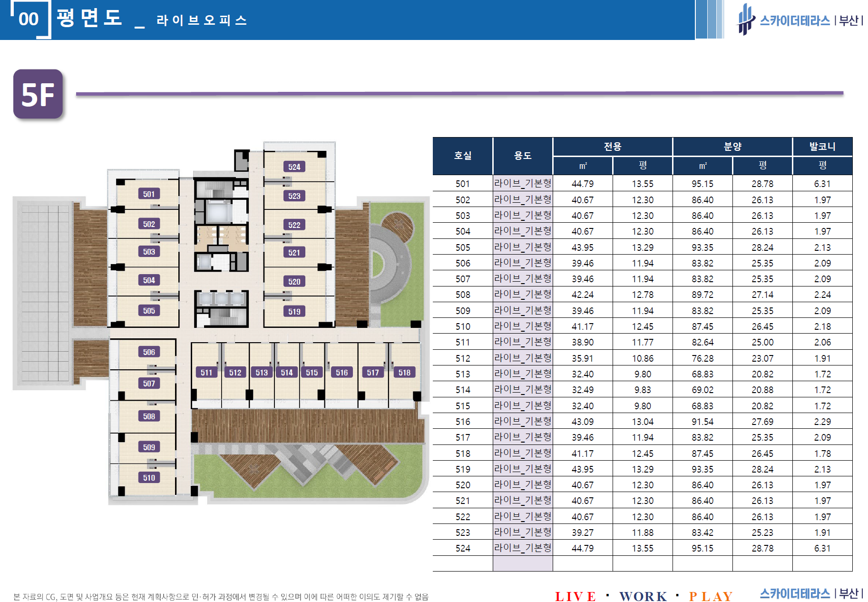
Task: Pick room label 511 on the floor plan
Action: [206, 372]
